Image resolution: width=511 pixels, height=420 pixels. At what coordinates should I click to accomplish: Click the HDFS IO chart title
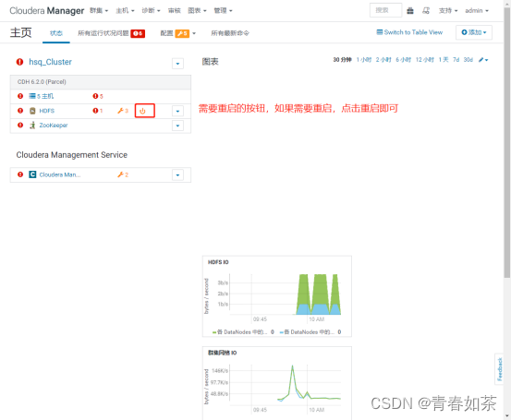pyautogui.click(x=218, y=262)
